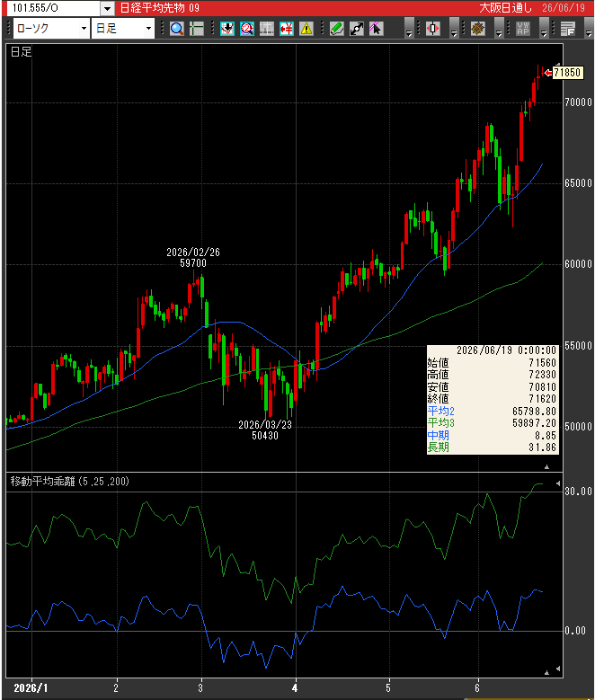
Task: Click the month 6 time axis label
Action: point(477,688)
